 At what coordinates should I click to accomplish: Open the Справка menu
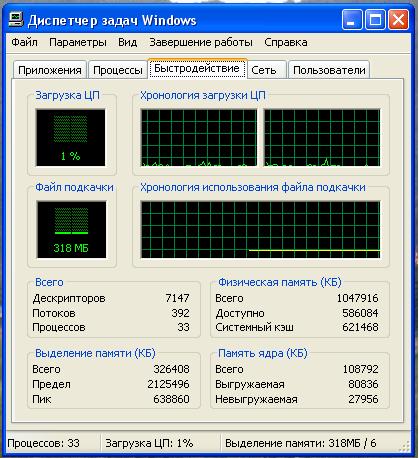click(286, 42)
